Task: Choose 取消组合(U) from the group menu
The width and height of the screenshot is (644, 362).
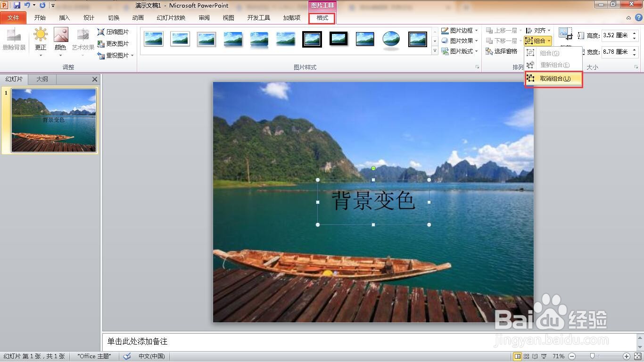Action: (x=554, y=79)
